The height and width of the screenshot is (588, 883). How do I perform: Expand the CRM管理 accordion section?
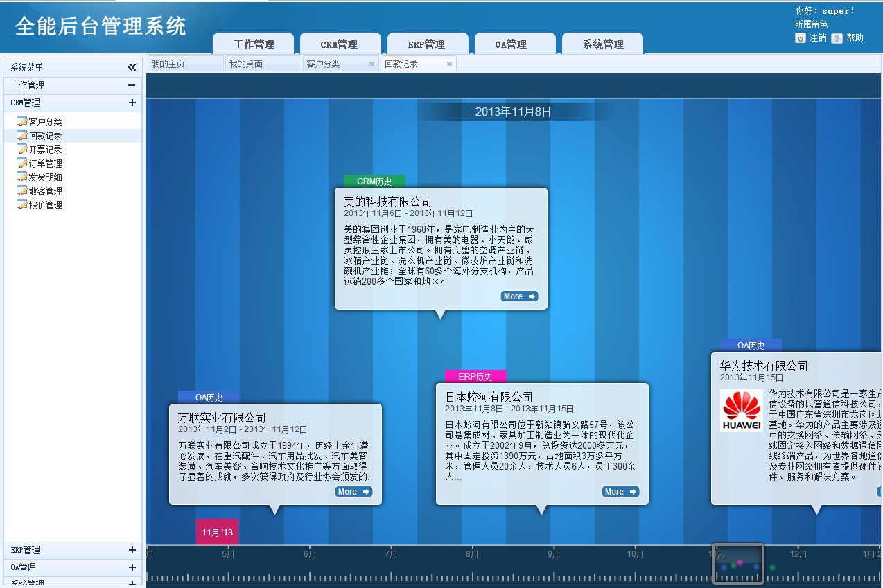tap(132, 103)
